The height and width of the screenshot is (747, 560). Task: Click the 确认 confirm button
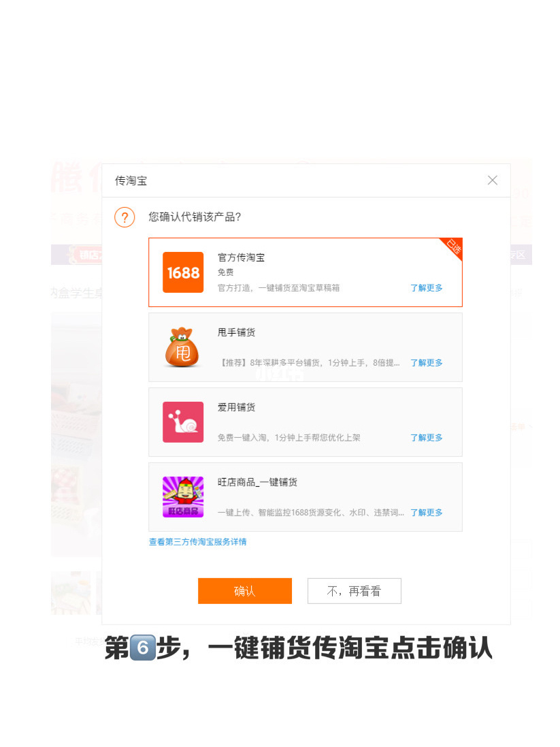[244, 590]
